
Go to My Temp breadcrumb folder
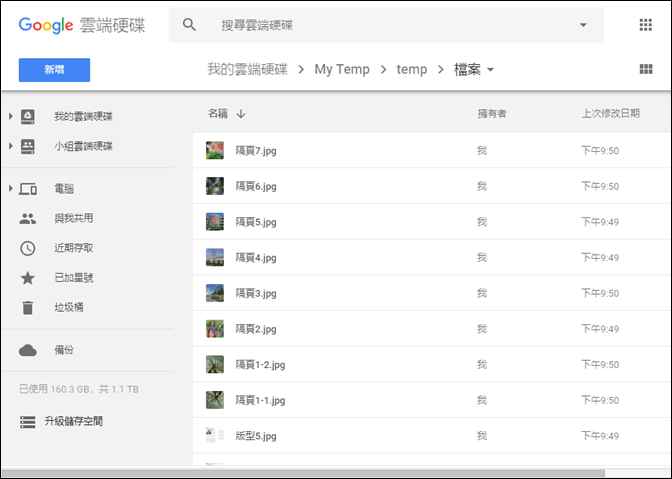pos(342,69)
